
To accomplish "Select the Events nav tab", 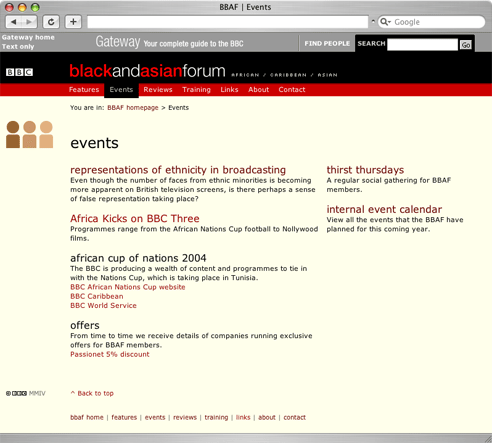I will click(121, 90).
